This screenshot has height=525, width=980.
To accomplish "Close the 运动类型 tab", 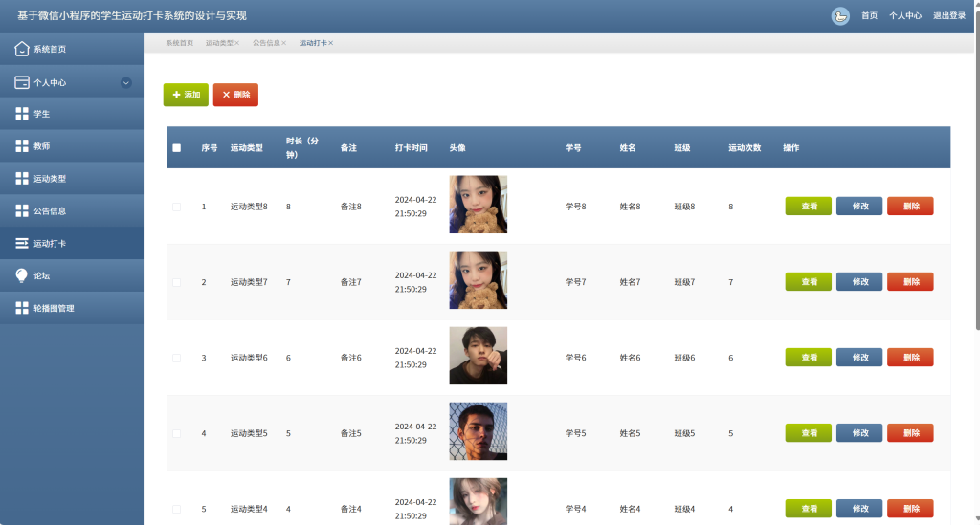I will [237, 44].
